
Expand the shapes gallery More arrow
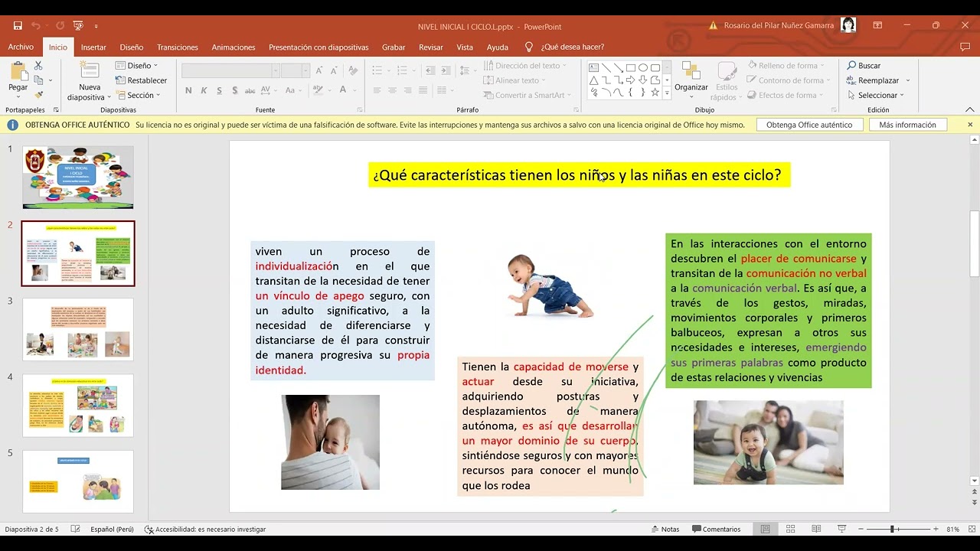[667, 93]
